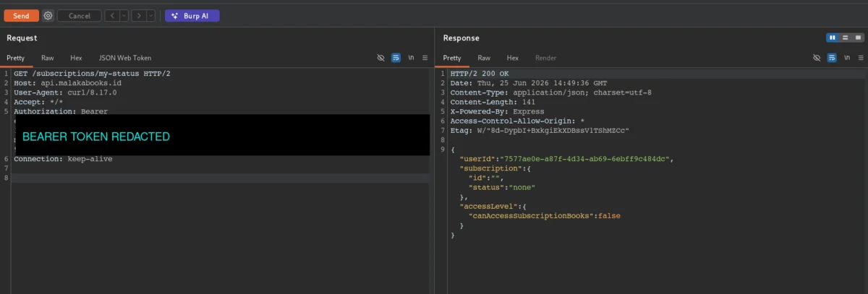Click the GET /subscriptions/my-status request line
Image resolution: width=868 pixels, height=294 pixels.
[x=92, y=74]
